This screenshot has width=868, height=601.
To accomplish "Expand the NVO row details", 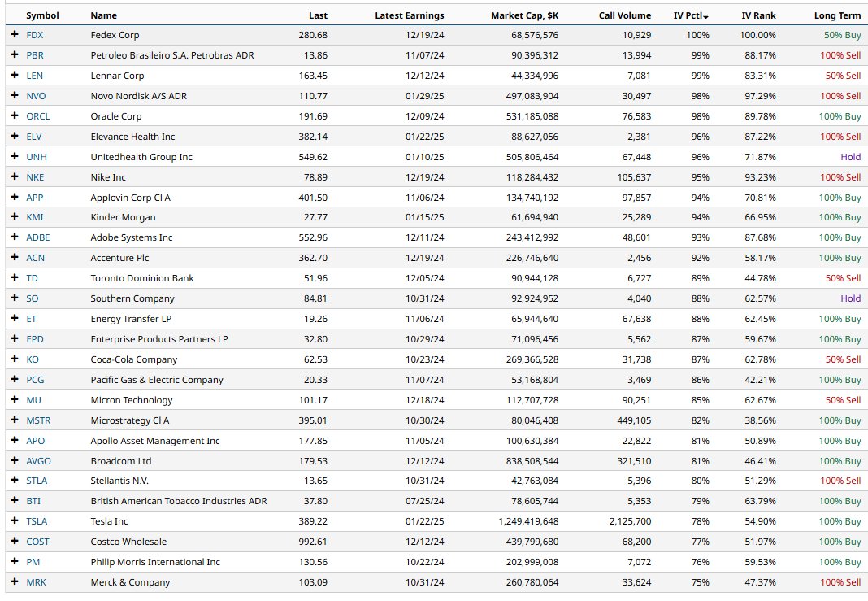I will click(15, 95).
